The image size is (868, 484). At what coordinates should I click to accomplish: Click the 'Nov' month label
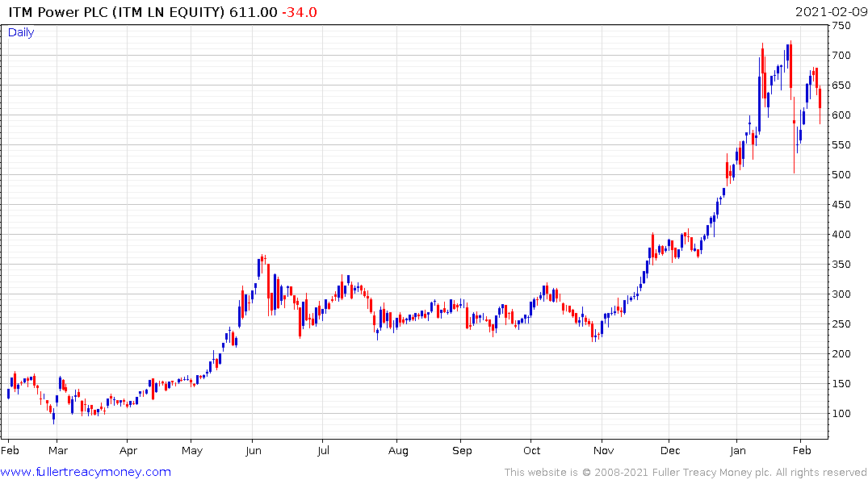click(603, 451)
